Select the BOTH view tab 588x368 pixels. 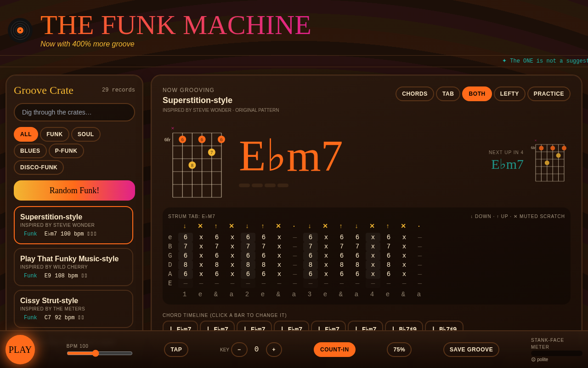coord(477,94)
